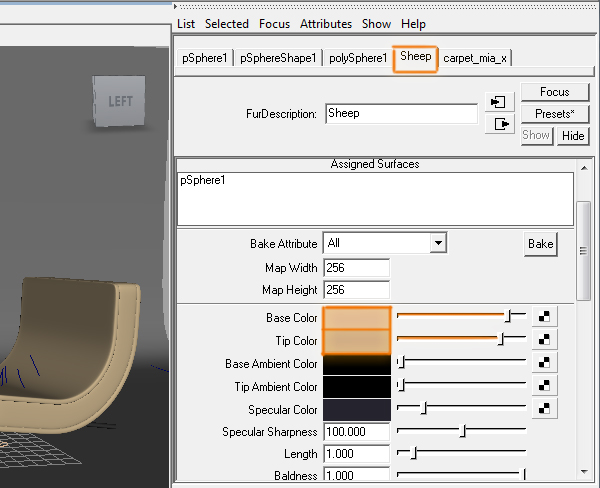Image resolution: width=600 pixels, height=488 pixels.
Task: Click Base Ambient Color map checker icon
Action: point(544,362)
